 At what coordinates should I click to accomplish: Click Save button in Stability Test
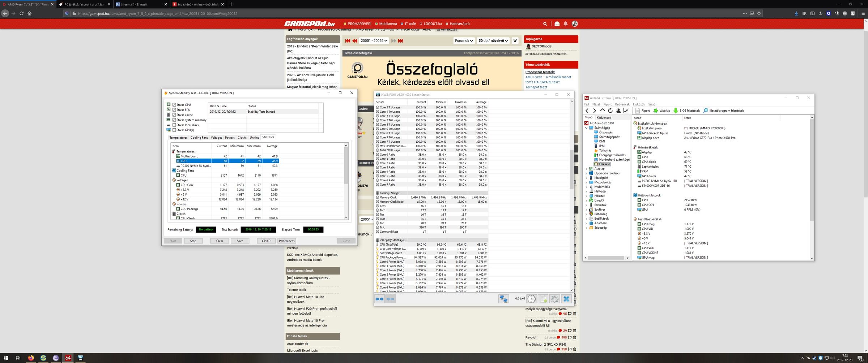pos(240,241)
